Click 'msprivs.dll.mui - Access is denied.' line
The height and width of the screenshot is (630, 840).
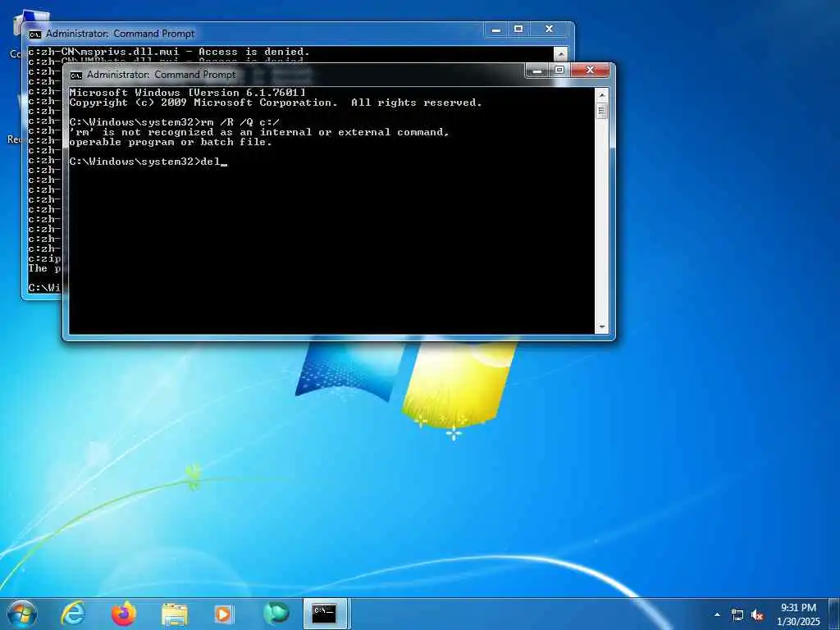pos(169,52)
